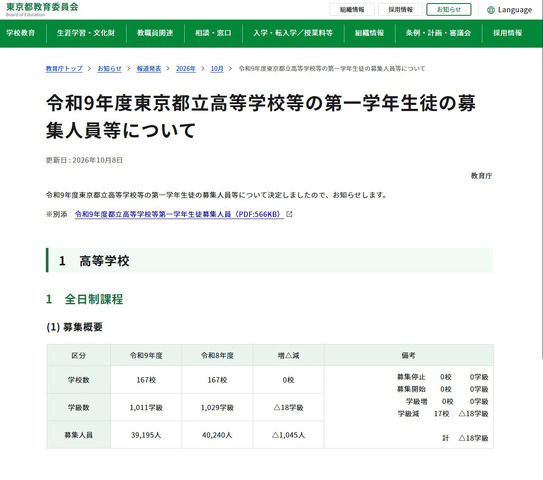
Task: Click the 学級数 row header
Action: 79,408
